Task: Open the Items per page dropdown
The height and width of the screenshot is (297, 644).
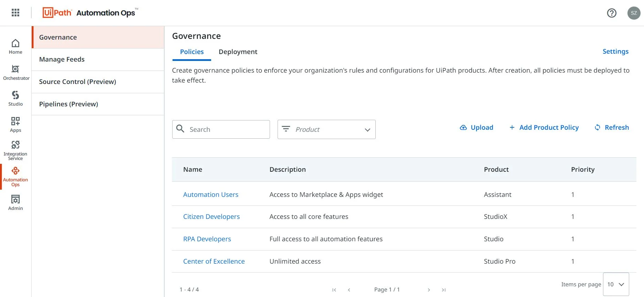Action: point(616,284)
